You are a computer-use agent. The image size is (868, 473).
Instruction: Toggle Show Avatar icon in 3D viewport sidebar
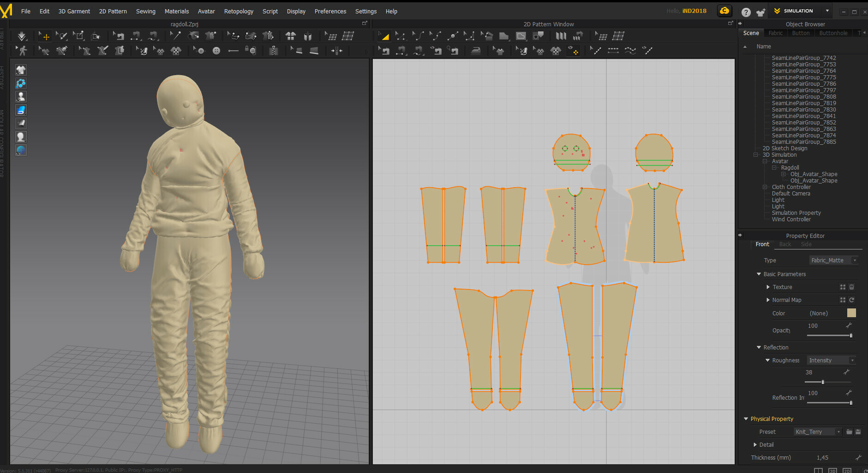click(21, 96)
